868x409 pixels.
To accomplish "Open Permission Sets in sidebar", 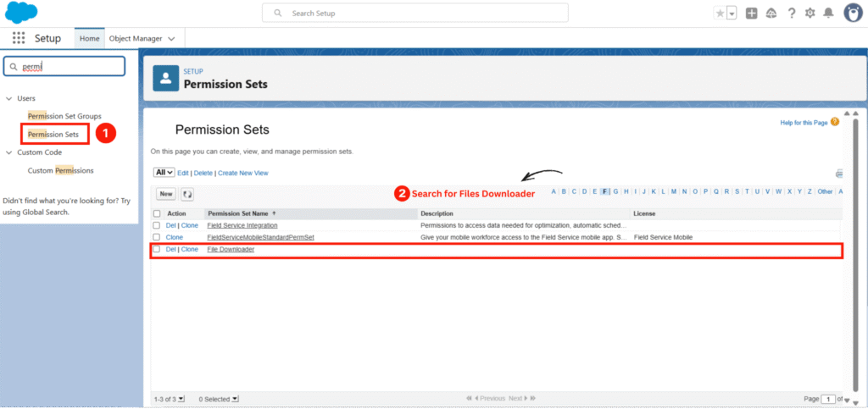I will coord(53,135).
